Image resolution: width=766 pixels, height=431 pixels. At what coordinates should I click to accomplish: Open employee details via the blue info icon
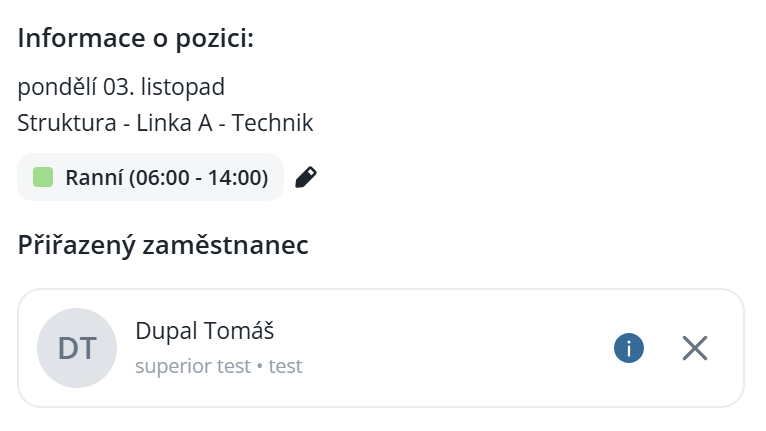628,348
